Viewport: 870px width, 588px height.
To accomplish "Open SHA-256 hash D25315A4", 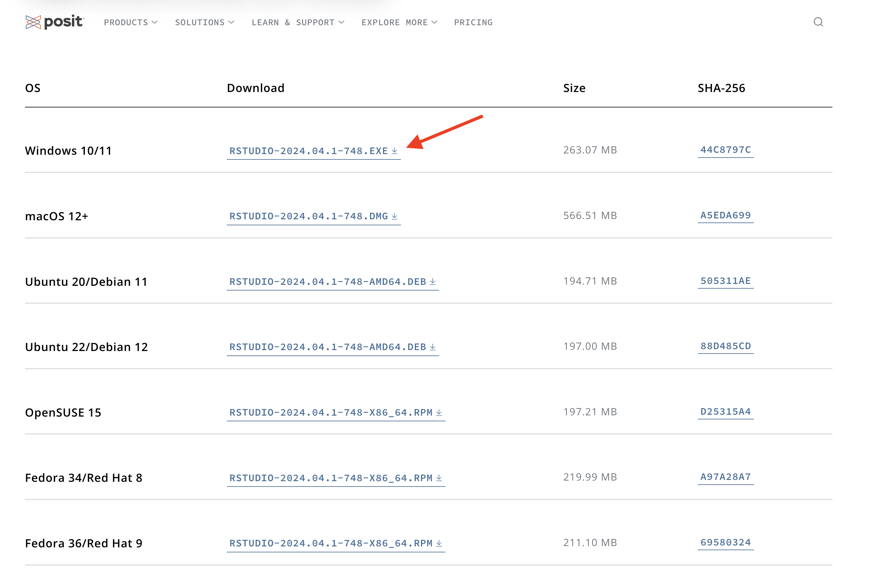I will (726, 412).
